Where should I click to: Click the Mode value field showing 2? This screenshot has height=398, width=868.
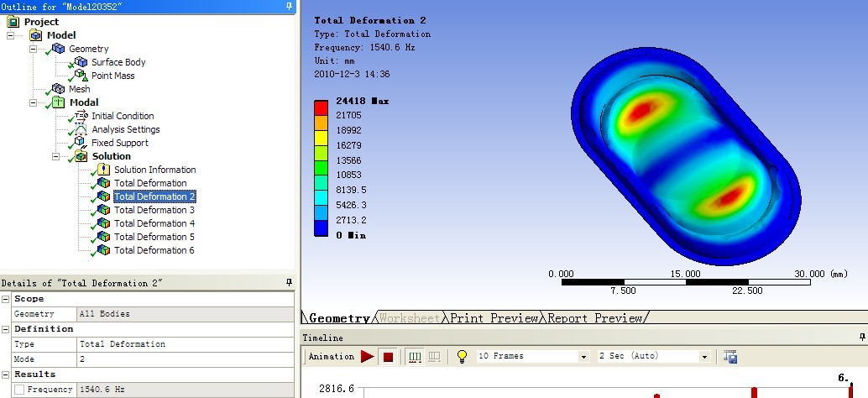coord(186,359)
